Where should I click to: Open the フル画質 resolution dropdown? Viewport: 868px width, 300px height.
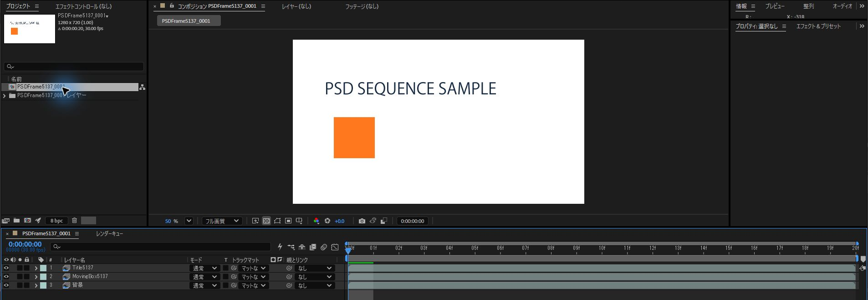pyautogui.click(x=222, y=221)
